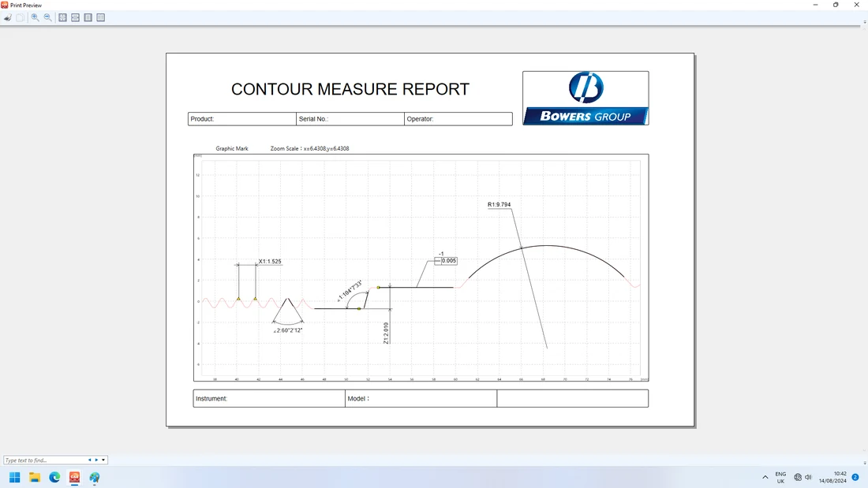The width and height of the screenshot is (868, 488).
Task: Click the status bar overflow arrow at bottom right
Action: (865, 463)
